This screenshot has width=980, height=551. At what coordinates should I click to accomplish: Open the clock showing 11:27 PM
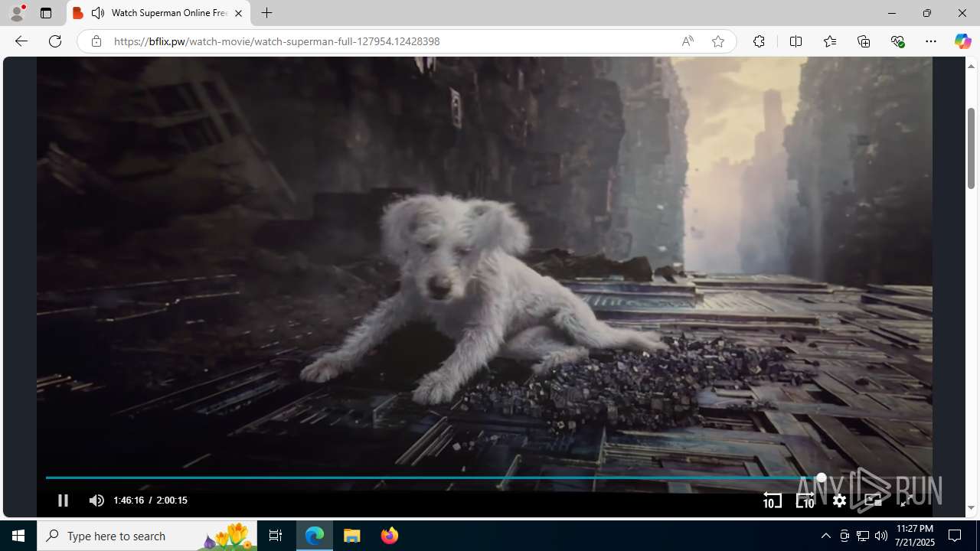(x=915, y=536)
